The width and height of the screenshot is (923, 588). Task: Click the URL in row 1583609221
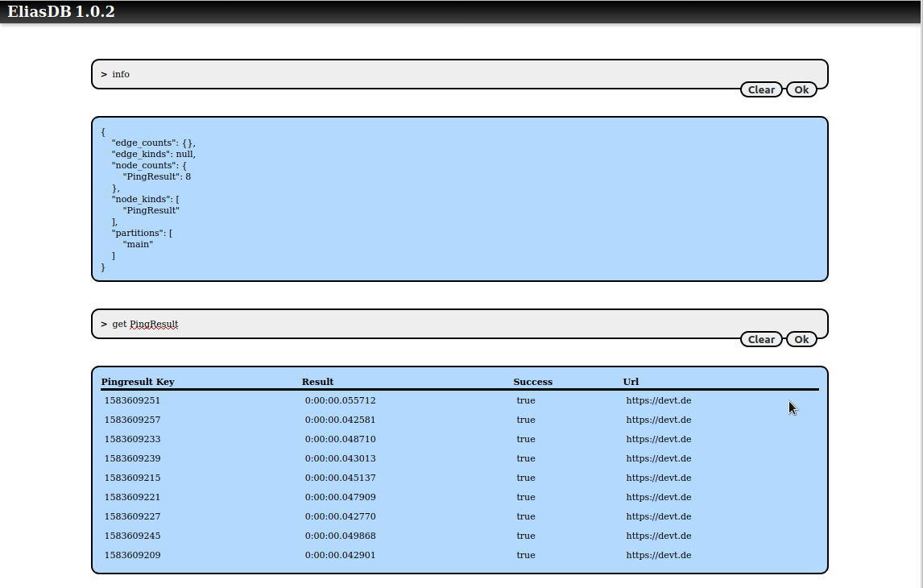pos(658,497)
